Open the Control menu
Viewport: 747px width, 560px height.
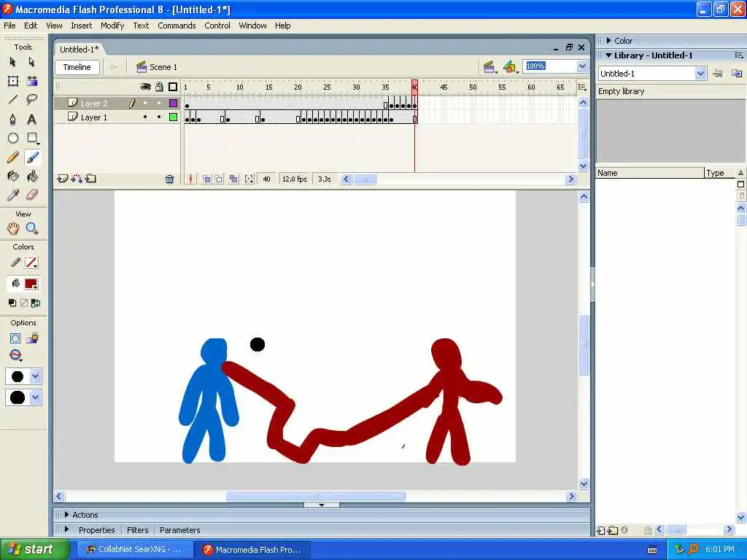(x=217, y=26)
